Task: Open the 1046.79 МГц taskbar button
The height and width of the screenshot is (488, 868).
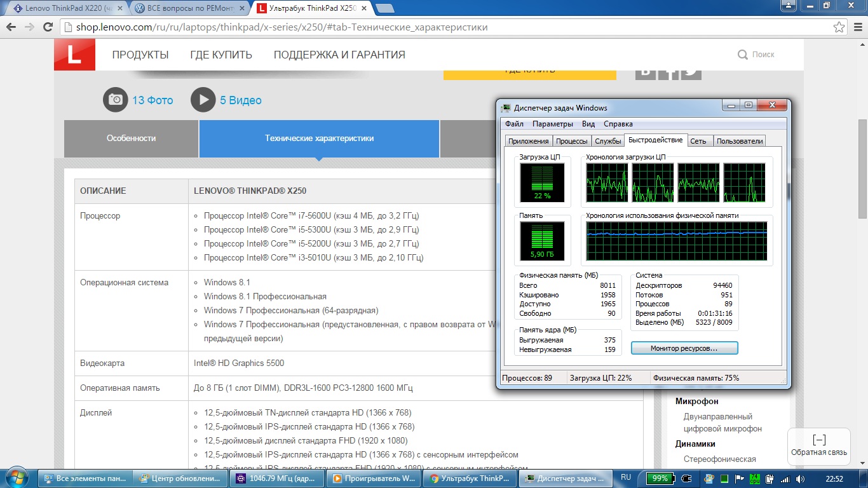Action: (277, 478)
